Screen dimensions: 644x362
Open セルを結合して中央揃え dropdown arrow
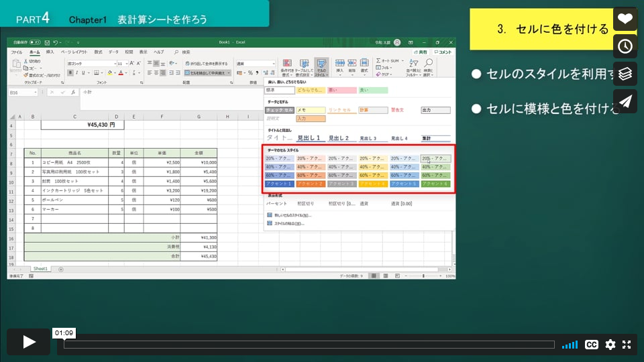tap(229, 73)
